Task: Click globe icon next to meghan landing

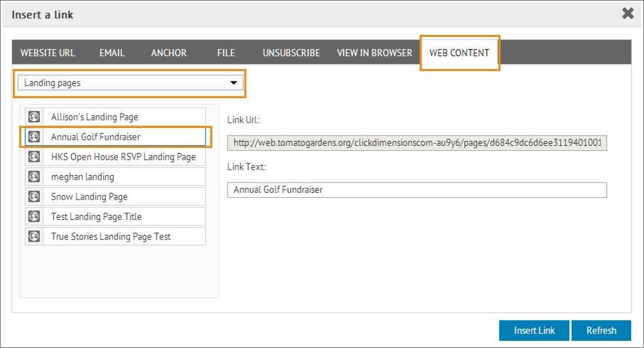Action: 33,176
